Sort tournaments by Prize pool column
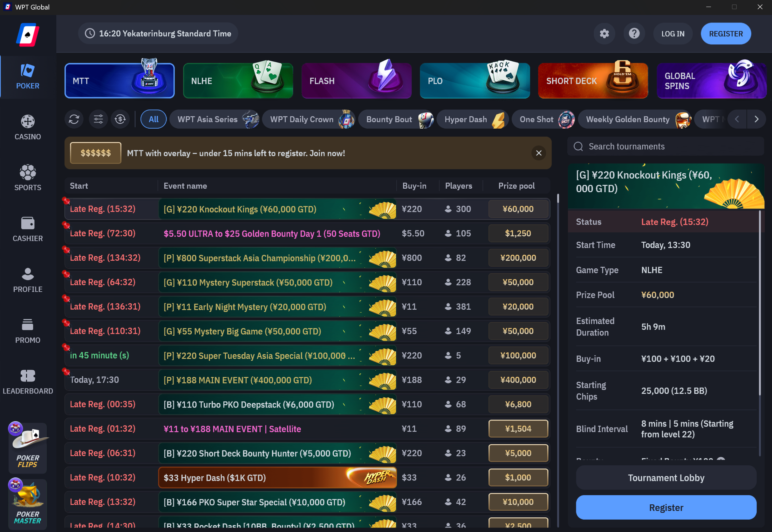Viewport: 772px width, 532px height. point(516,186)
